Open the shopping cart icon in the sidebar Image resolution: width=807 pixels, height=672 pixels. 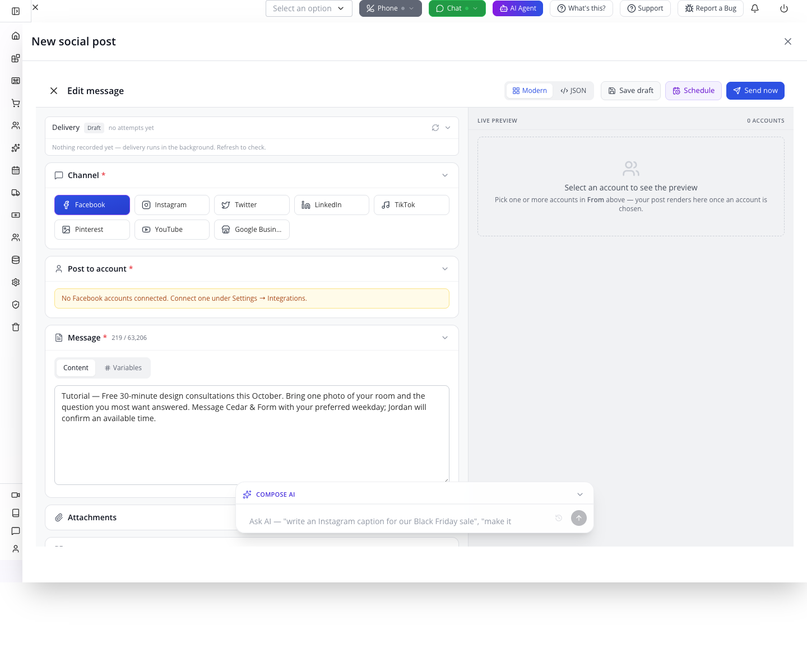(x=16, y=103)
